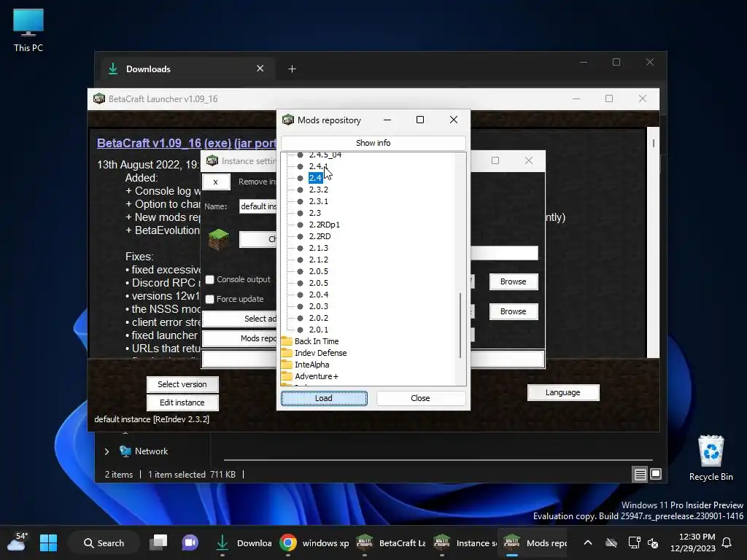747x560 pixels.
Task: Select version 2.0.3 in list
Action: pos(319,306)
